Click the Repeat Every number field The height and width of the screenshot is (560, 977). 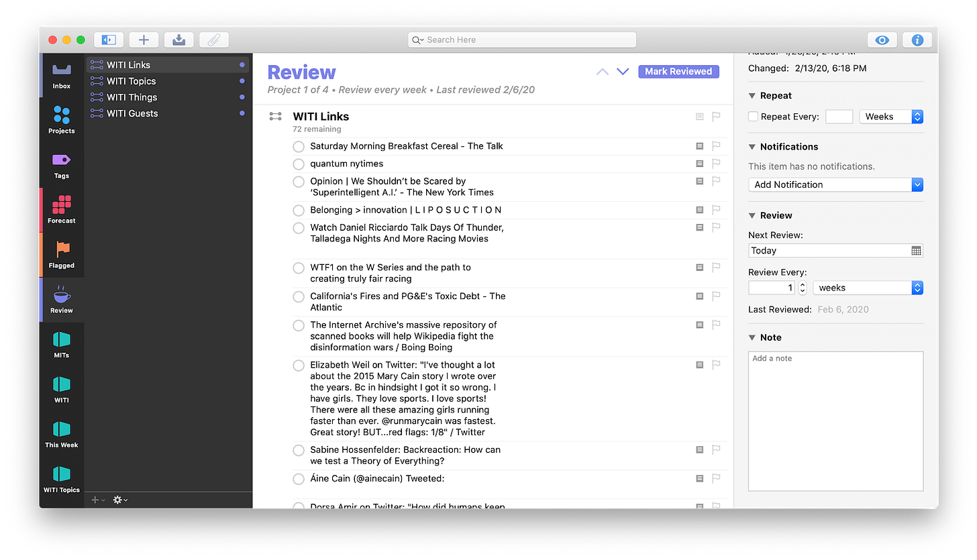point(839,117)
